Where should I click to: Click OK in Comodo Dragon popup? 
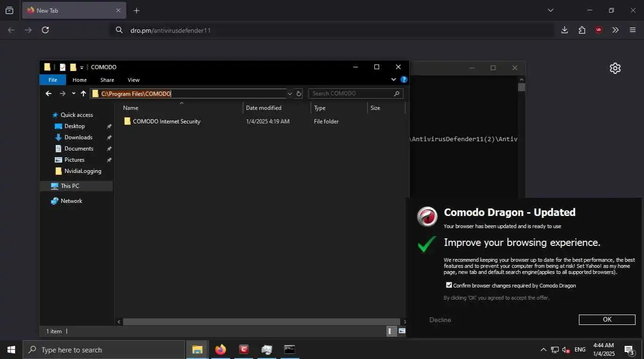pos(607,320)
